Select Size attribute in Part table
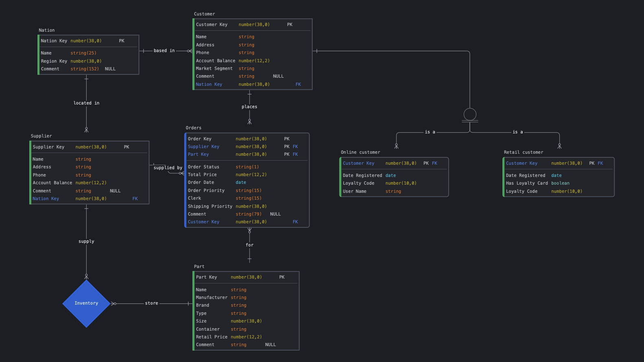 (246, 321)
